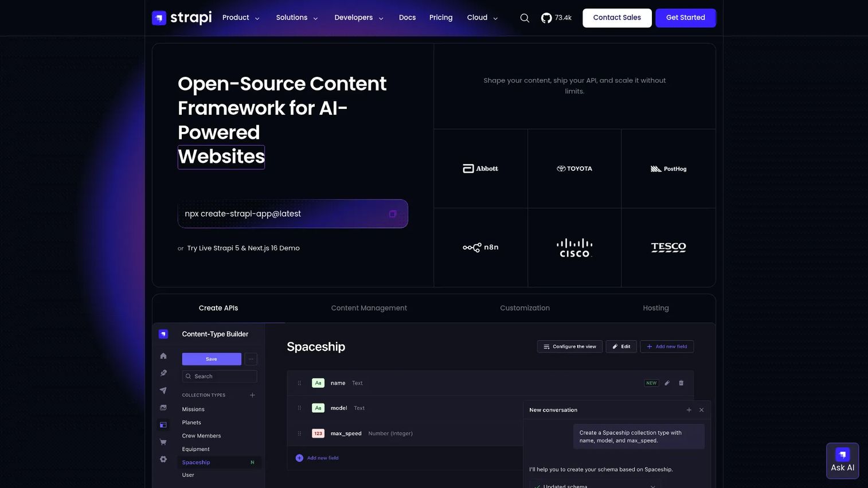Open Content Manager feather icon in sidebar
The image size is (868, 488).
163,373
